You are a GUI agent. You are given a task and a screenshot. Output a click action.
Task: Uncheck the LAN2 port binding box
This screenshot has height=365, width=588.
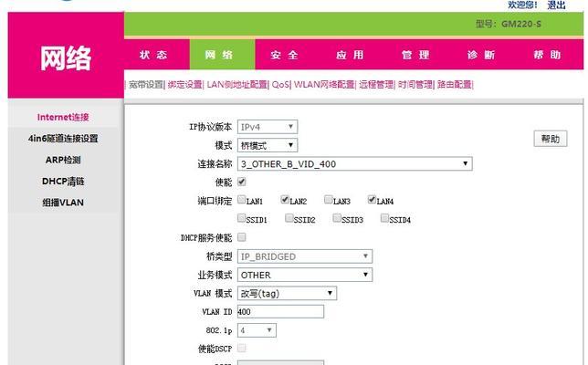(285, 199)
